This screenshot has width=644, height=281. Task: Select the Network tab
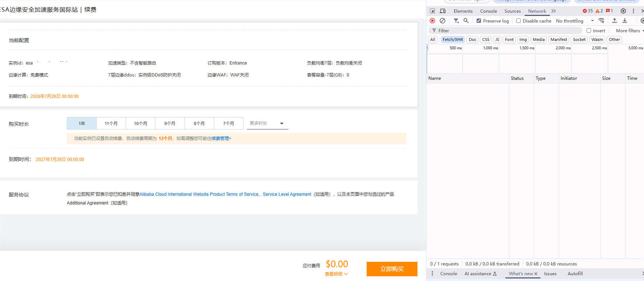(x=537, y=11)
